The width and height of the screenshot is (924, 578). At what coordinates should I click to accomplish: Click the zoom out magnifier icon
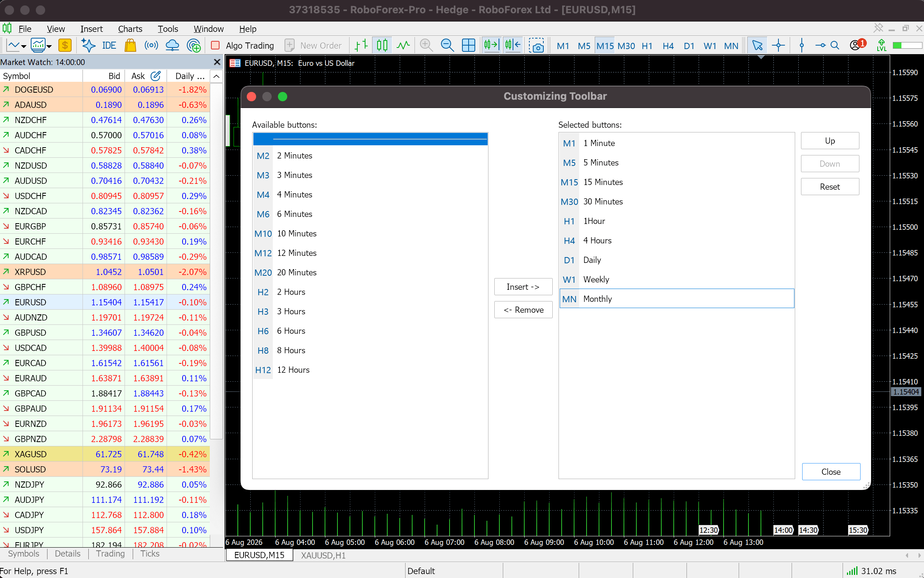pos(447,46)
